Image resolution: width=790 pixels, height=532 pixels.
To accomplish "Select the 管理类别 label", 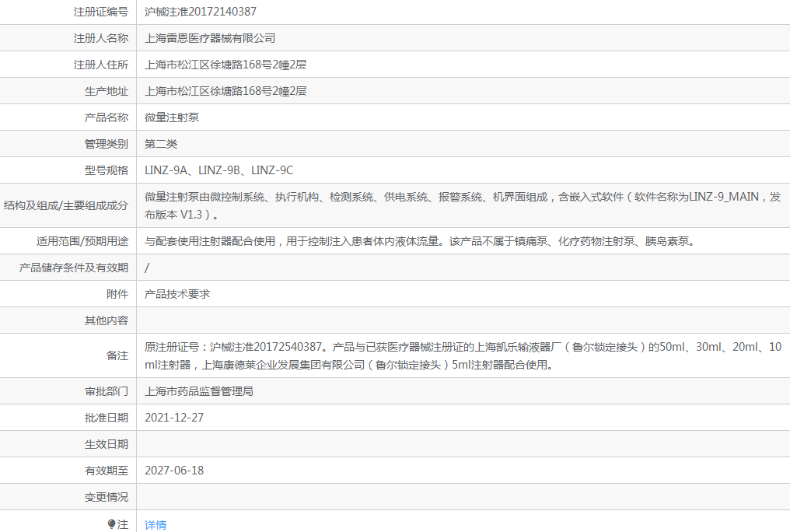I will click(107, 144).
